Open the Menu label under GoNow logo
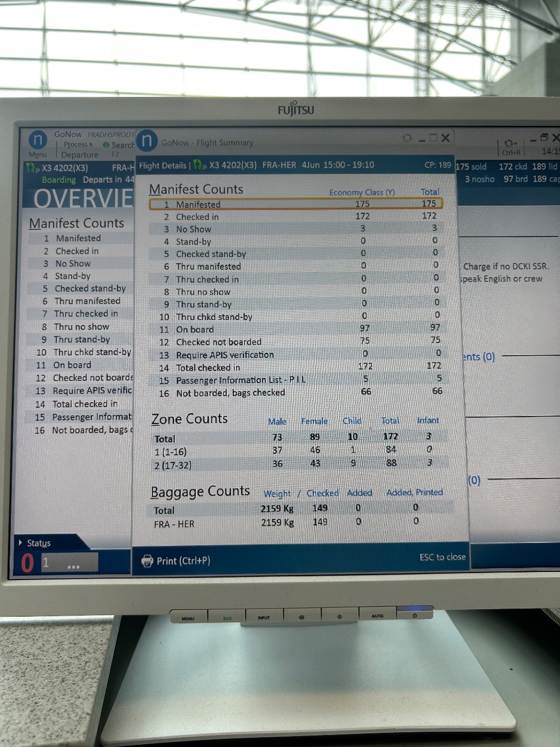Image resolution: width=560 pixels, height=747 pixels. click(38, 155)
